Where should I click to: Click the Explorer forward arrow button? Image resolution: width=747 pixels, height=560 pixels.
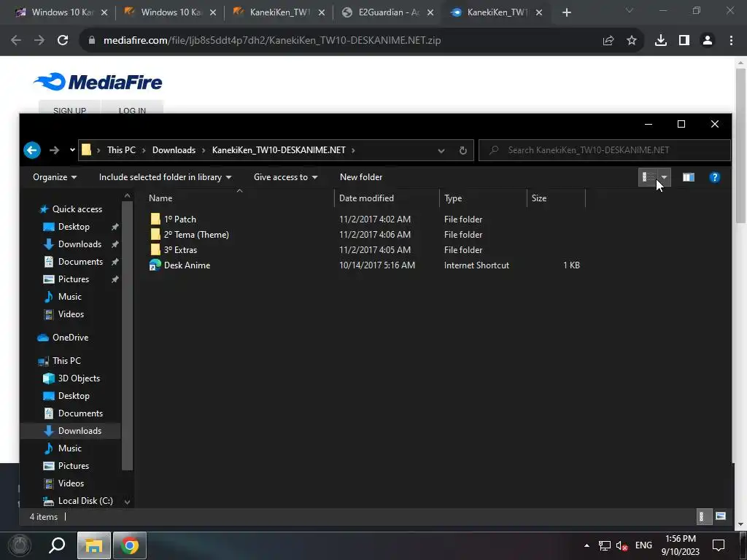pos(54,150)
